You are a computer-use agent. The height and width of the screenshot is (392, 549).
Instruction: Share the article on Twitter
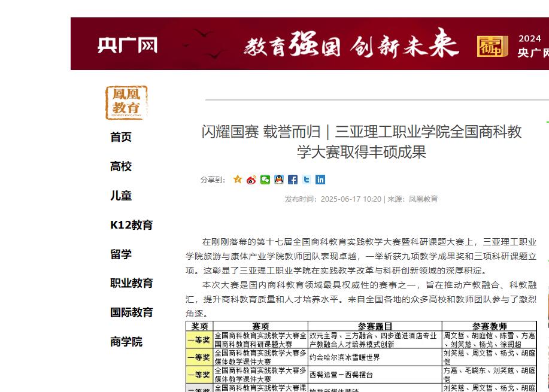click(x=306, y=180)
